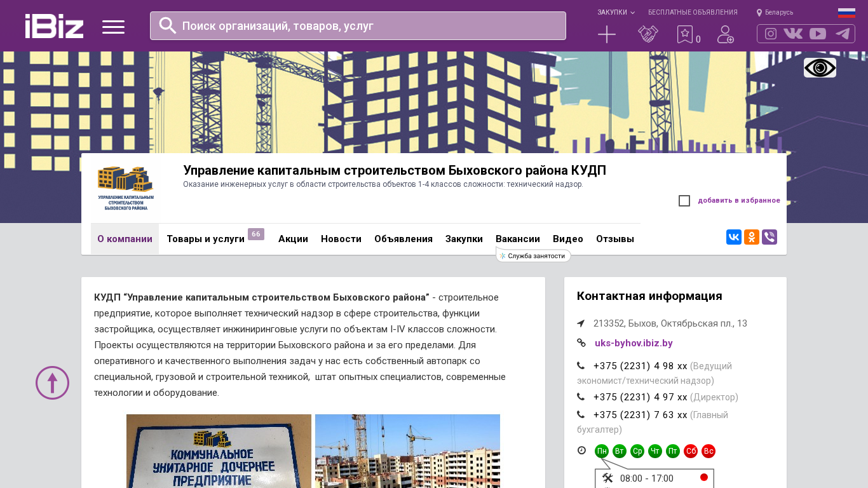Click the company title heading
The width and height of the screenshot is (868, 488).
tap(395, 170)
